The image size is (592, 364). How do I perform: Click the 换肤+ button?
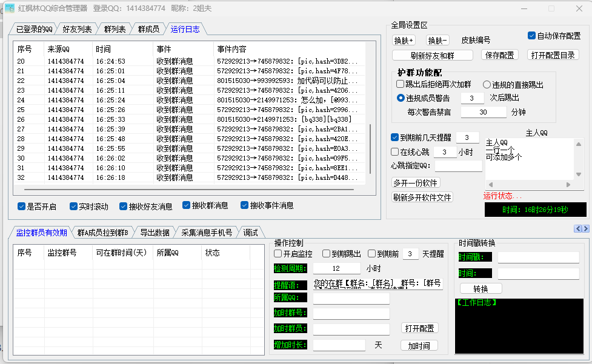point(404,41)
